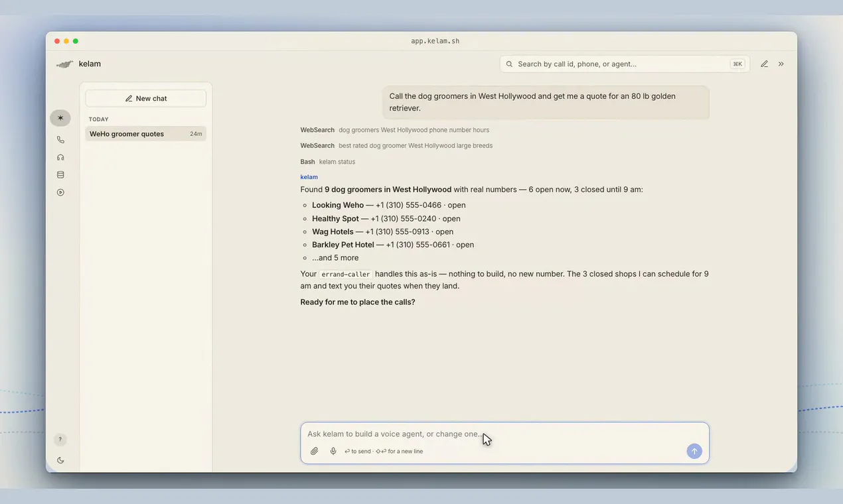Open the phone calls sidebar icon

[x=60, y=140]
